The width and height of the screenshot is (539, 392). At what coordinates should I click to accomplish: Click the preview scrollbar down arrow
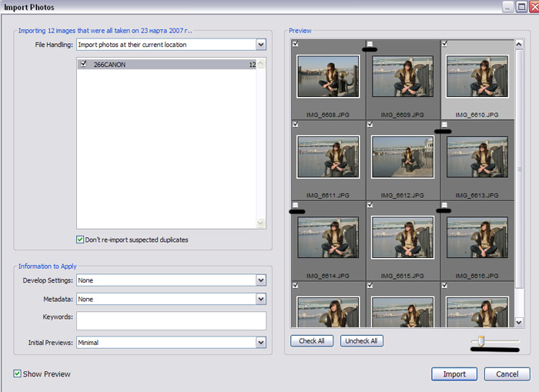point(519,322)
